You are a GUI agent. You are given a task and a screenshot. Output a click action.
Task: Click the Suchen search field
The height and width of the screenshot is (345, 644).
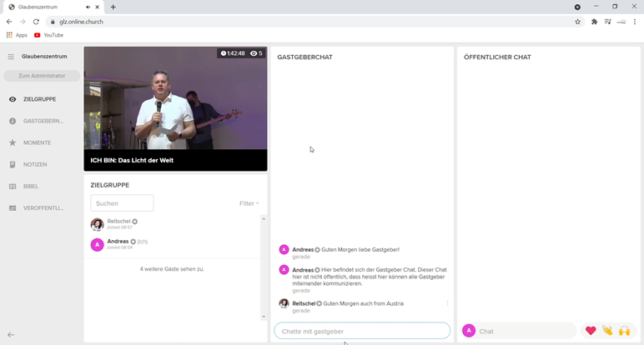click(122, 203)
